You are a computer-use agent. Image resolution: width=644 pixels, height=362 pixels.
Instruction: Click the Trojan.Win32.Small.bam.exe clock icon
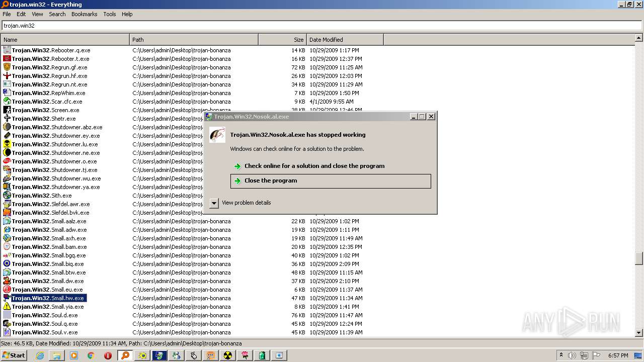[7, 247]
